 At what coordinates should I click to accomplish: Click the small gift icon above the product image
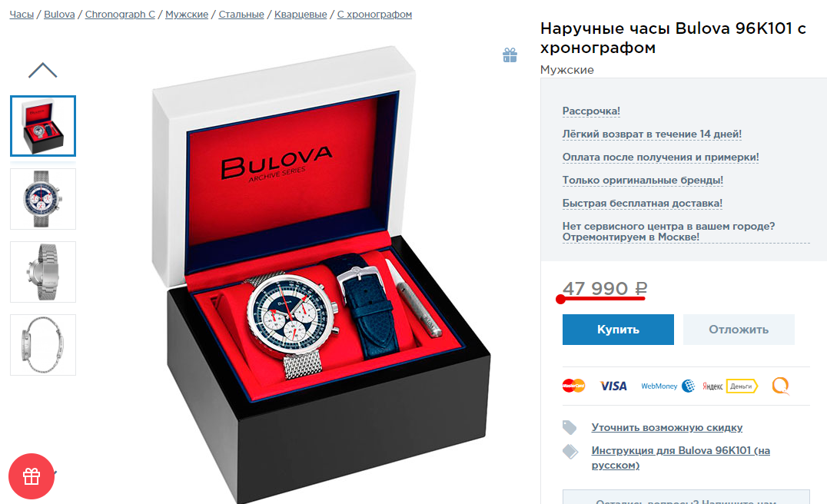pos(510,55)
